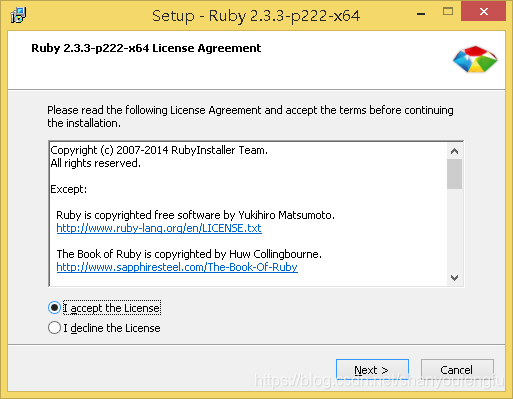Open the sapphiresteel.com The-Book-Of-Ruby link
The image size is (513, 399).
pos(177,267)
